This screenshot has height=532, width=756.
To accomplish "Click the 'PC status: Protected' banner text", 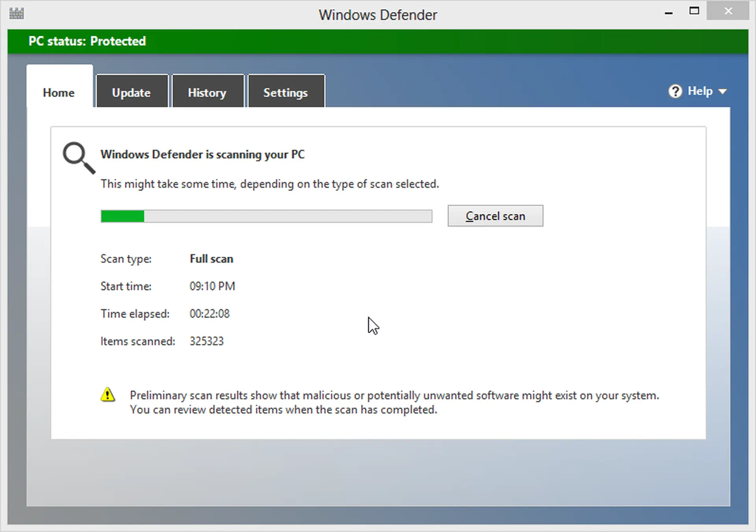I will click(x=87, y=41).
